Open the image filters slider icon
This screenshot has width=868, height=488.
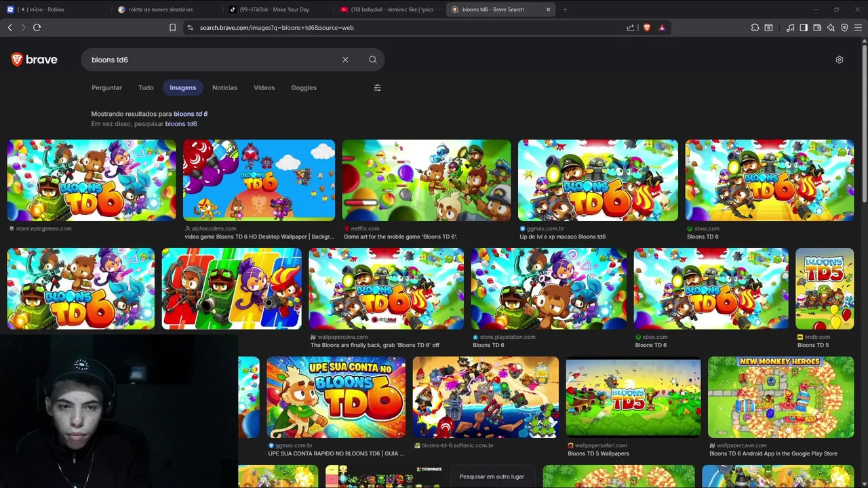click(x=378, y=87)
